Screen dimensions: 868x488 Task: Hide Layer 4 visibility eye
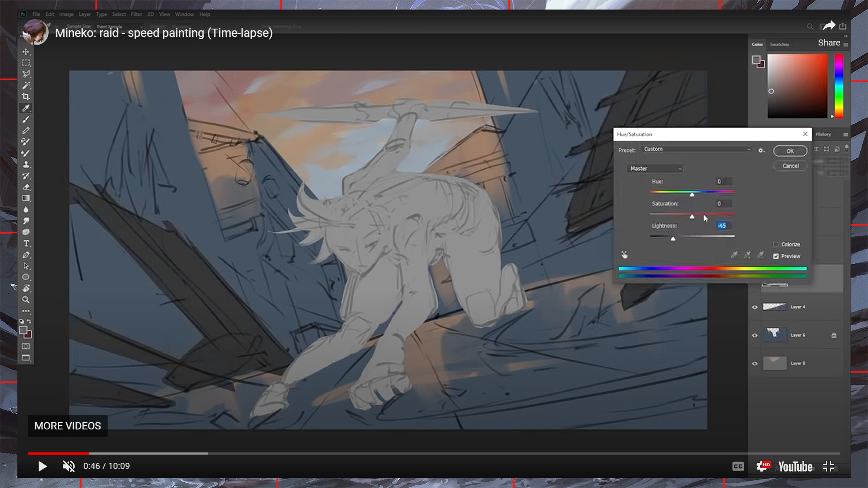[755, 307]
